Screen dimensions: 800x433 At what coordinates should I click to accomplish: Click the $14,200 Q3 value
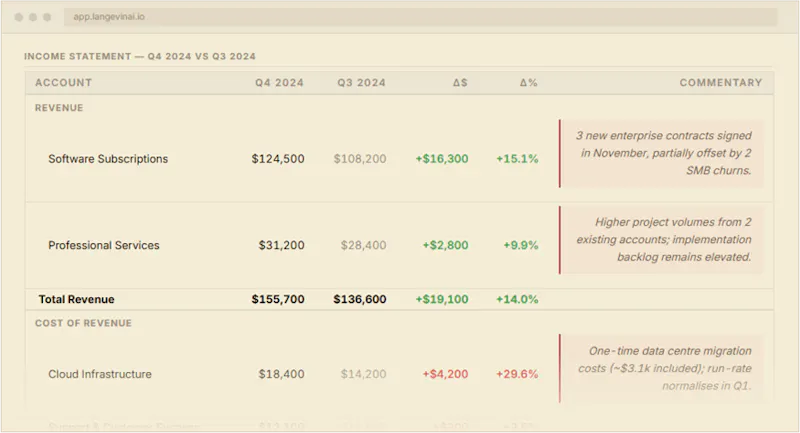(363, 374)
